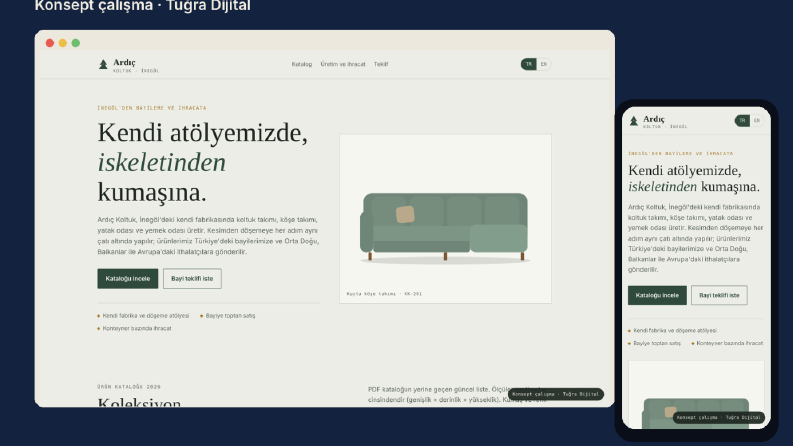Click the Ardıç tree logo in phone mockup

[634, 121]
